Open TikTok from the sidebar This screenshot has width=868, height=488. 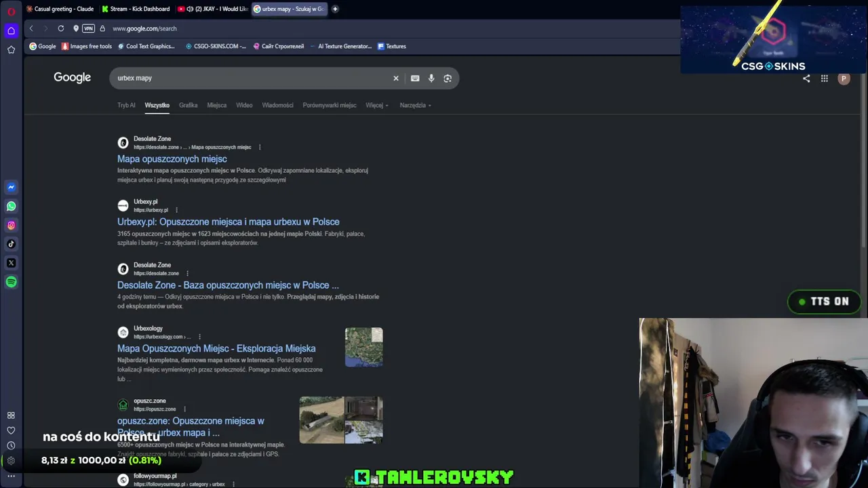coord(11,244)
